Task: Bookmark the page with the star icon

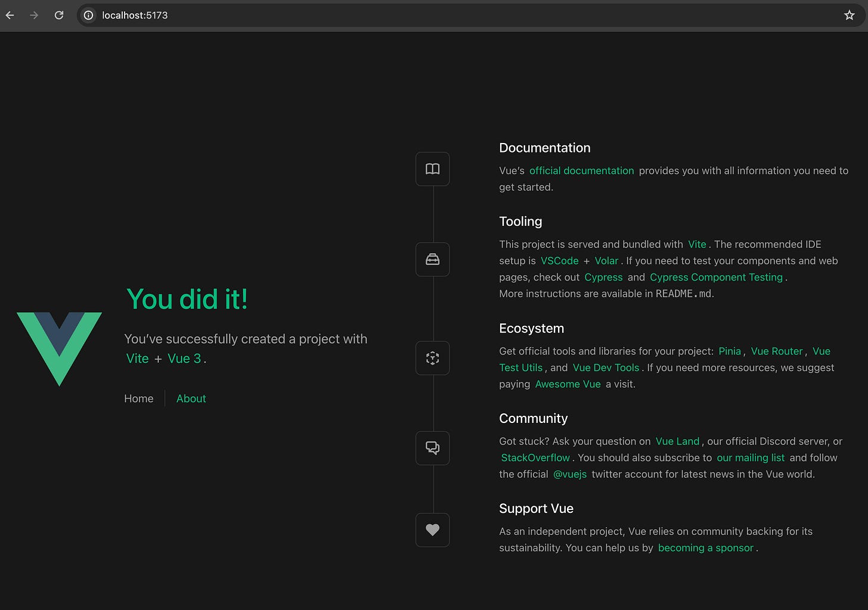Action: click(850, 15)
